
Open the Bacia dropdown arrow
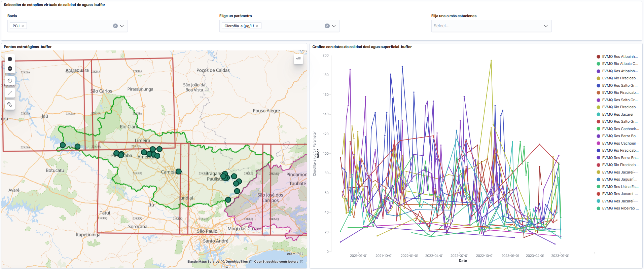point(122,26)
